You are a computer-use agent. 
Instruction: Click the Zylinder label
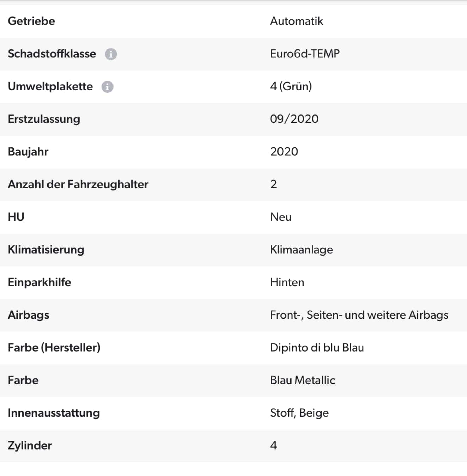coord(30,446)
